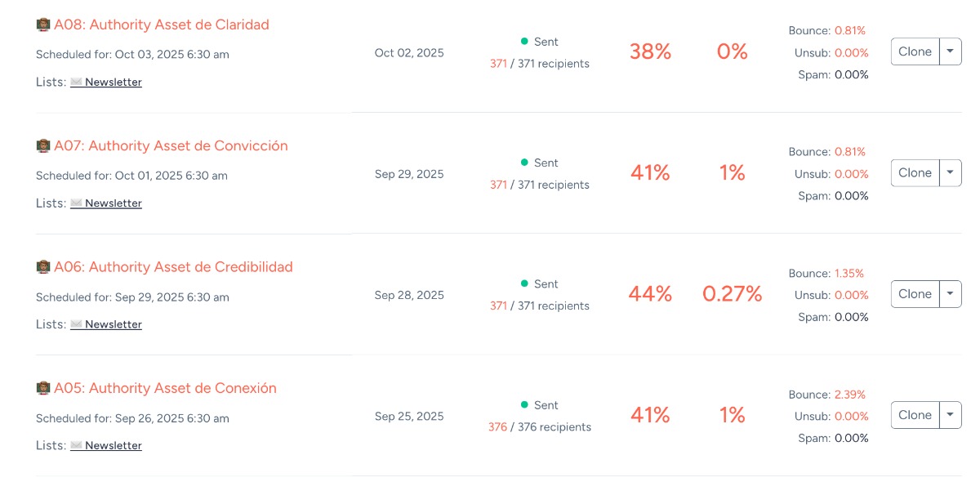Expand the Clone menu arrow for A06 campaign
This screenshot has width=980, height=482.
pos(950,294)
